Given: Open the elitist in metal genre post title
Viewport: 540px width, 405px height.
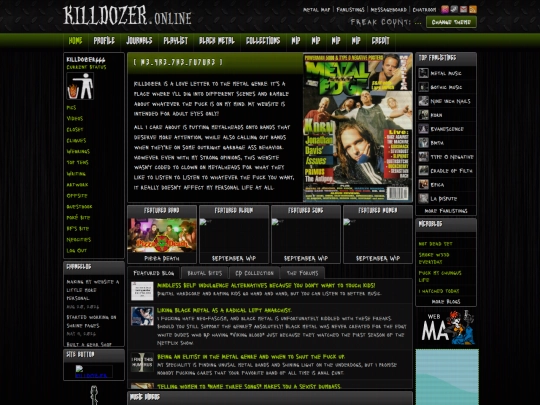Looking at the screenshot, I should pyautogui.click(x=251, y=356).
